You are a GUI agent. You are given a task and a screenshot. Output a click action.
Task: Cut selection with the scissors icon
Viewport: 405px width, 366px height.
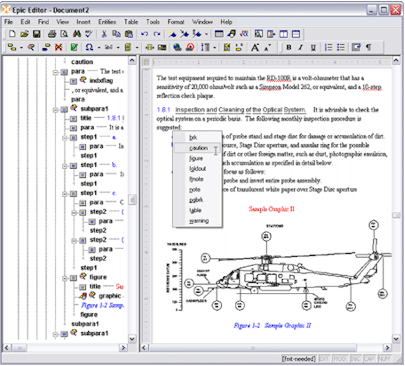[x=104, y=34]
